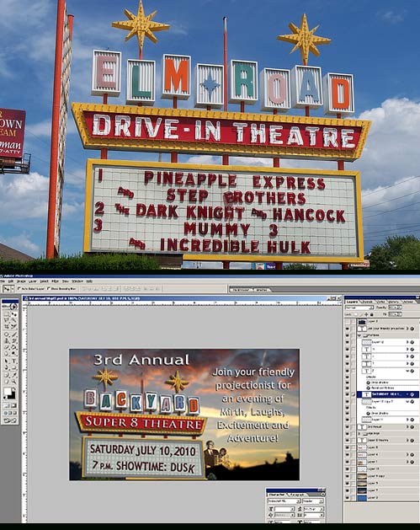Image resolution: width=420 pixels, height=530 pixels.
Task: Collapse effects of SATURDAY text layer
Action: point(407,394)
